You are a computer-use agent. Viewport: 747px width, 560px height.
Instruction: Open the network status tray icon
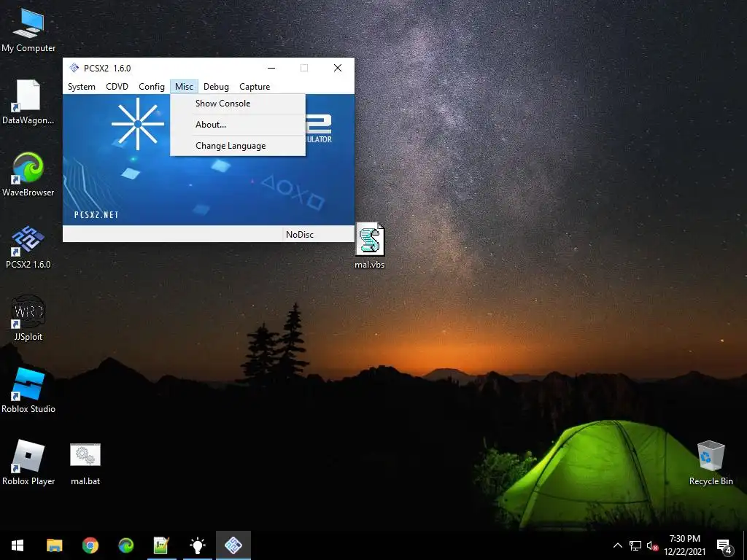tap(635, 545)
